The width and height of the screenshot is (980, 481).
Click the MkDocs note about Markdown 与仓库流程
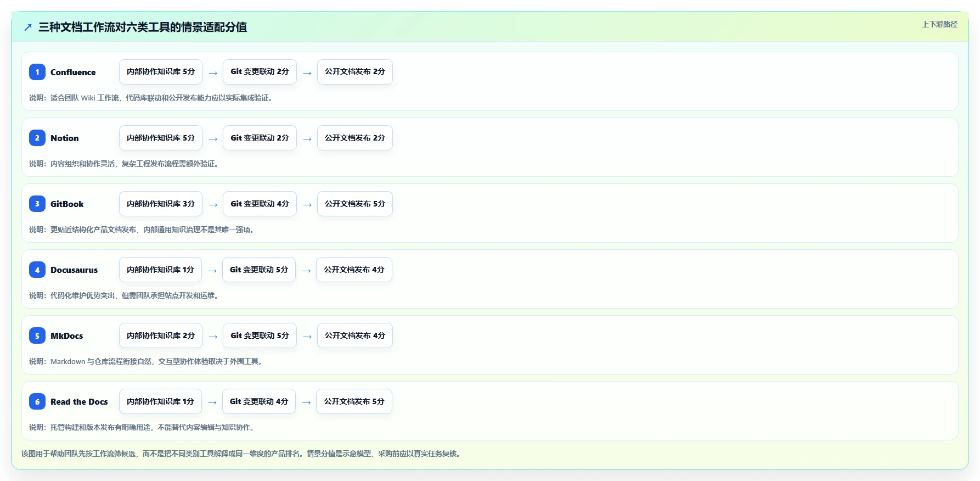tap(147, 361)
